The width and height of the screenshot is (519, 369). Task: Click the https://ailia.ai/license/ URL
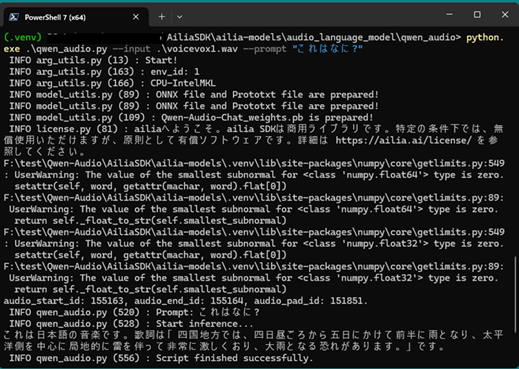pos(403,140)
